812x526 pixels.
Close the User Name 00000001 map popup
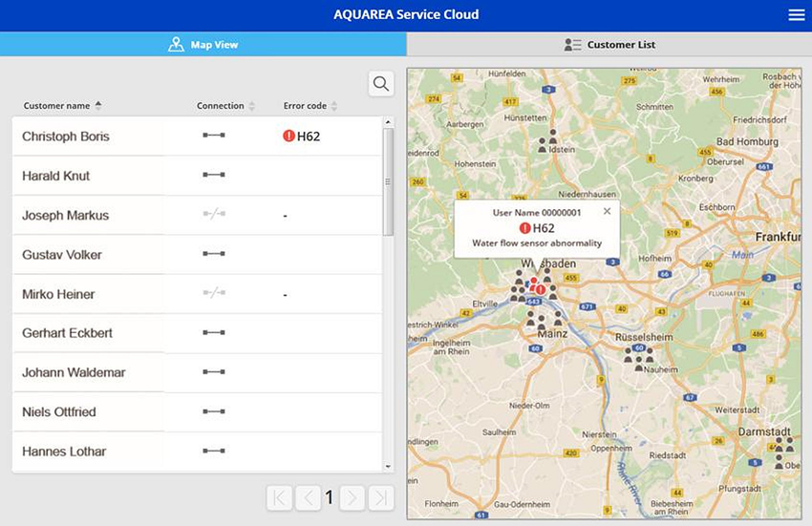point(607,211)
